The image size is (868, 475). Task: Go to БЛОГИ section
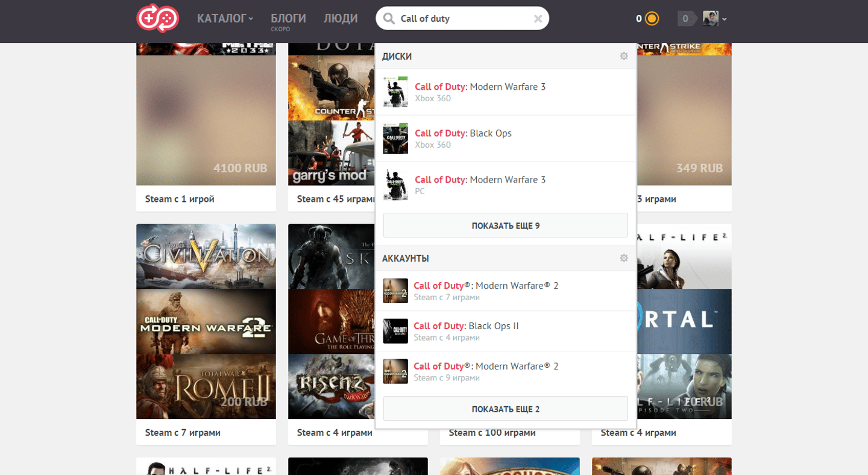pos(288,19)
